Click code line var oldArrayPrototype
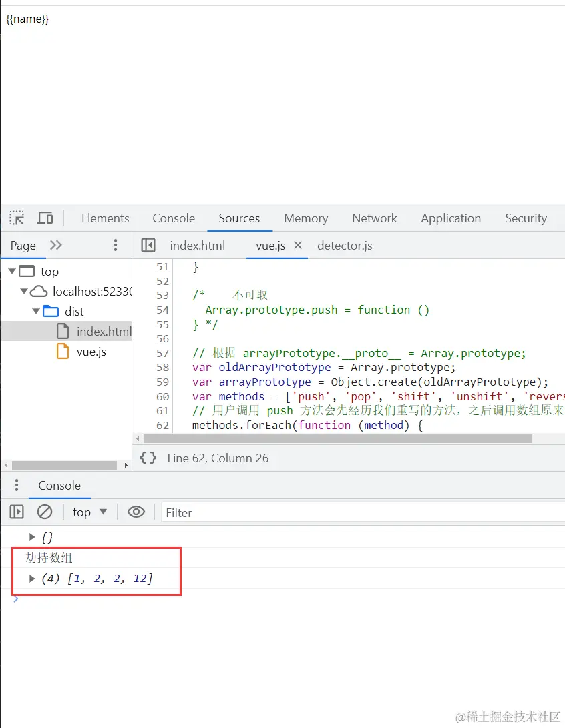The height and width of the screenshot is (728, 565). pyautogui.click(x=324, y=367)
